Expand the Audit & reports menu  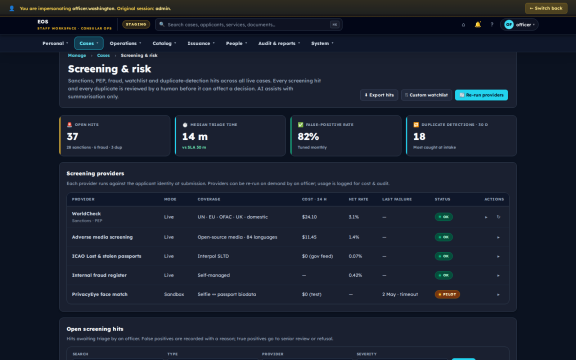[279, 43]
